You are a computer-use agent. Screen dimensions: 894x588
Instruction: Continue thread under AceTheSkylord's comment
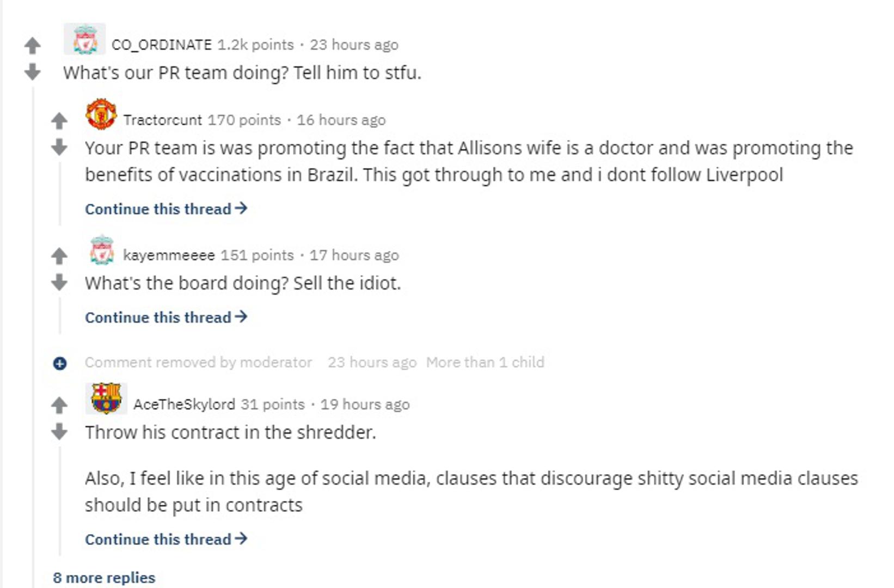coord(166,539)
